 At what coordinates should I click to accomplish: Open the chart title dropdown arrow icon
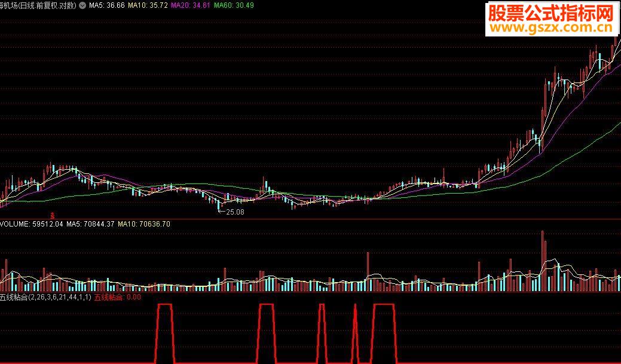click(x=82, y=5)
